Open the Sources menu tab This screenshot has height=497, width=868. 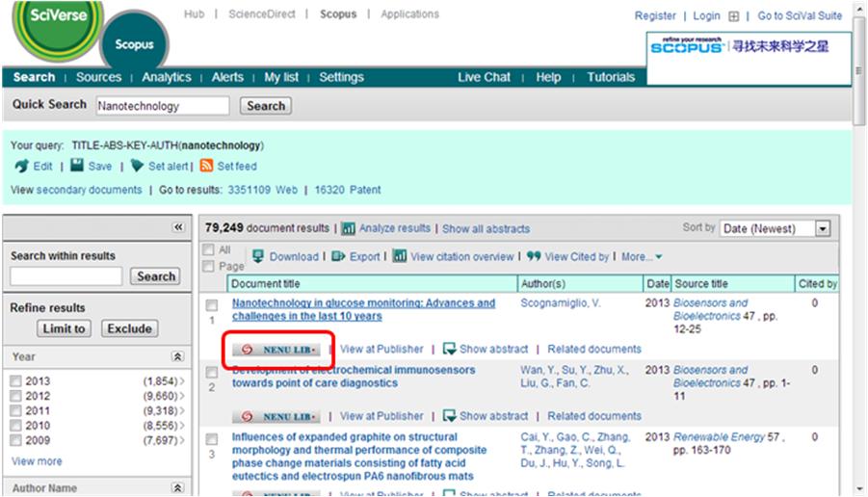click(99, 77)
